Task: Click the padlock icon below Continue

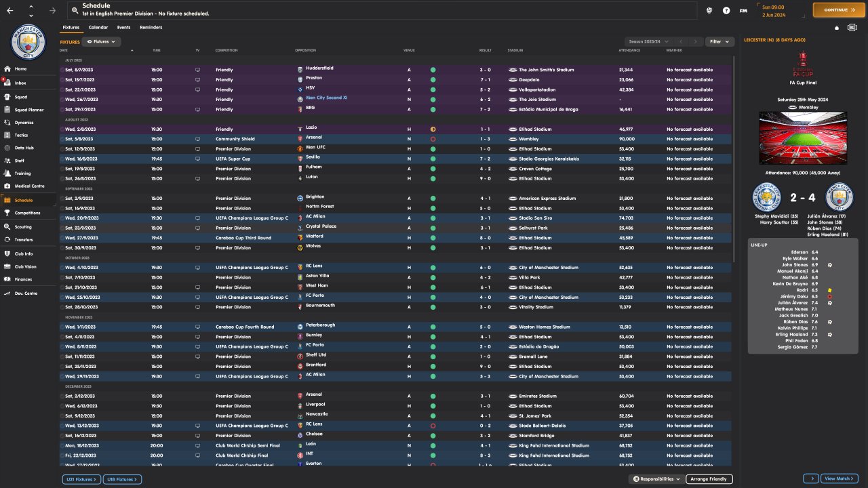Action: [x=837, y=28]
